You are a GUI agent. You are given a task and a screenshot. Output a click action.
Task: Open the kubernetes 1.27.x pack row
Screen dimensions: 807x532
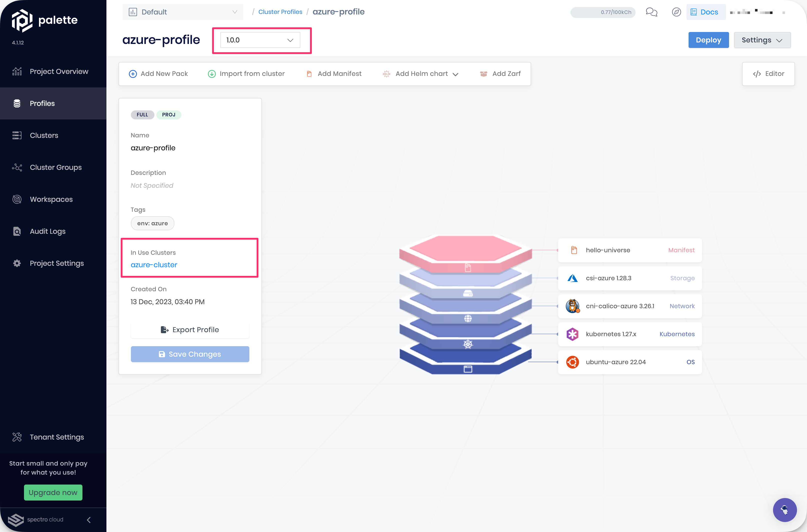pyautogui.click(x=630, y=334)
